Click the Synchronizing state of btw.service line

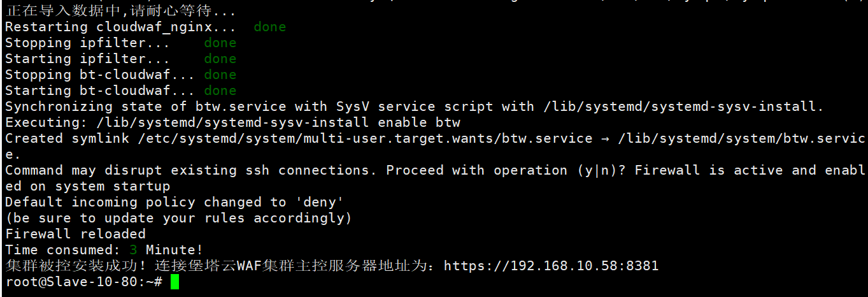point(415,106)
